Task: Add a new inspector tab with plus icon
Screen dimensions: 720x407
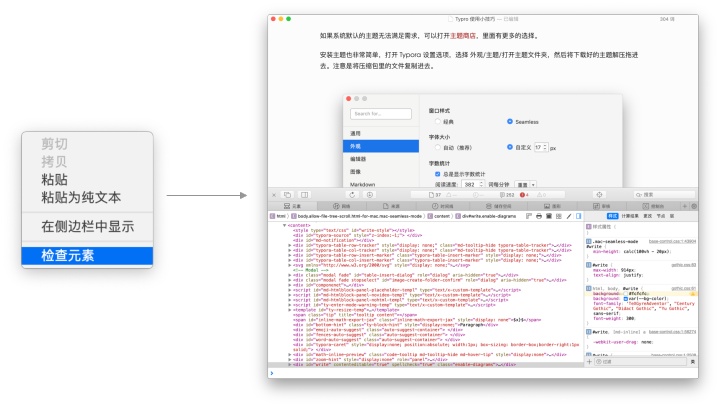Action: point(685,206)
